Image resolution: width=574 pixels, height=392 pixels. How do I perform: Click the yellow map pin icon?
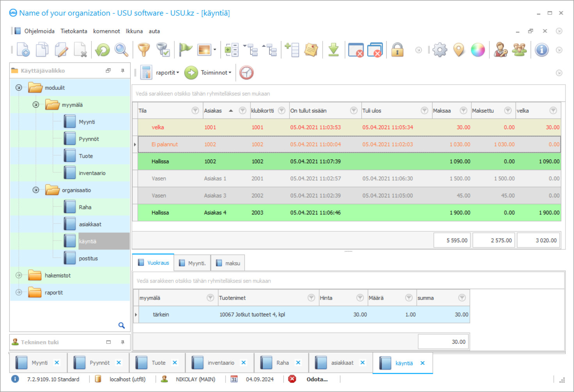(x=459, y=50)
